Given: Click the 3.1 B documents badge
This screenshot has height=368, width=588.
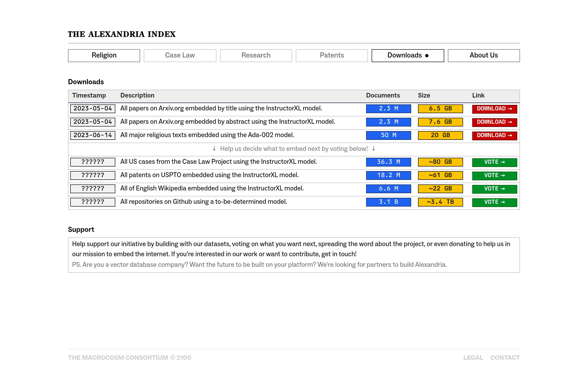Looking at the screenshot, I should click(389, 202).
